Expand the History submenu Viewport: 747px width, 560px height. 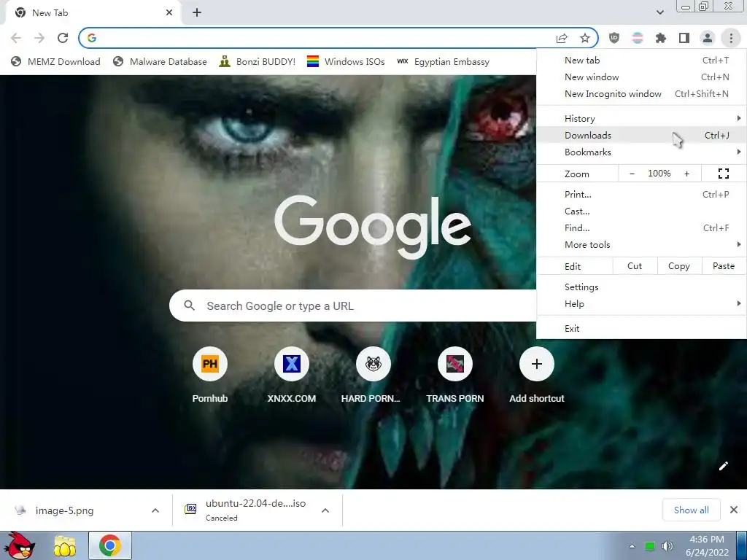click(641, 119)
